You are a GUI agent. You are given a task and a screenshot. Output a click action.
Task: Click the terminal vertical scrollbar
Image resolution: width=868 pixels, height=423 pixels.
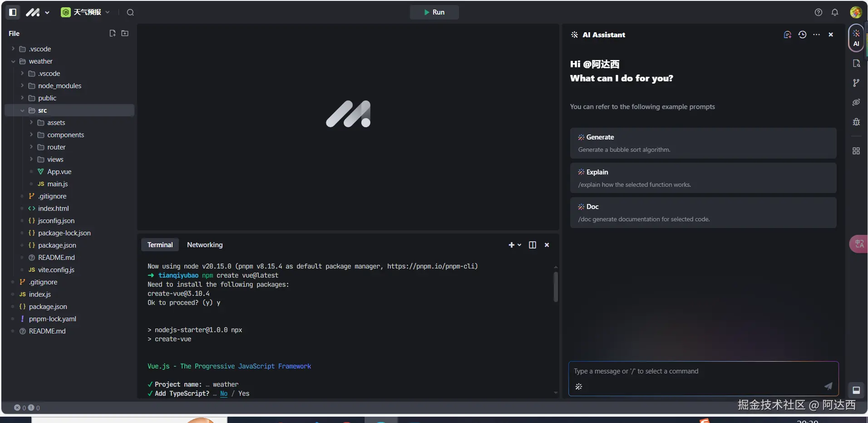556,287
